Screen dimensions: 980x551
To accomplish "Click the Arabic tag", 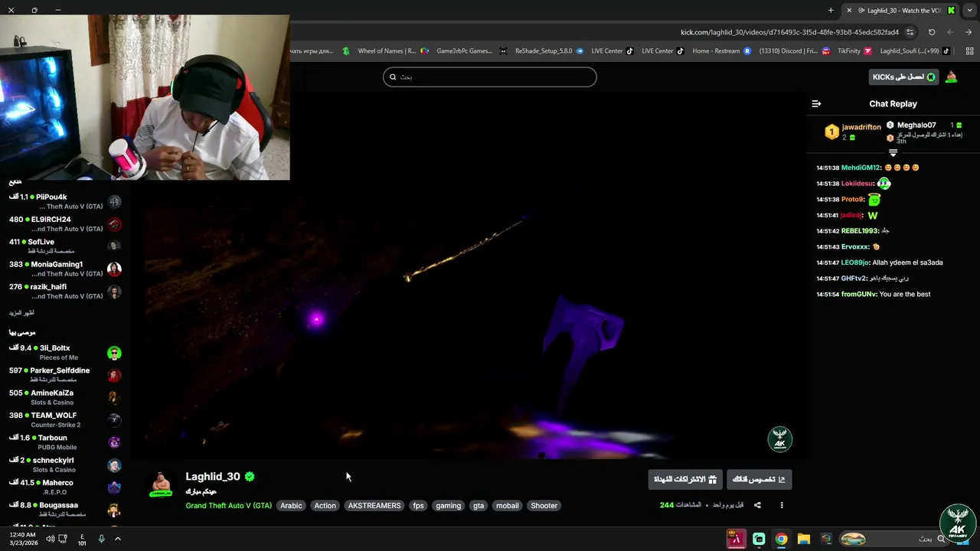I will point(291,506).
